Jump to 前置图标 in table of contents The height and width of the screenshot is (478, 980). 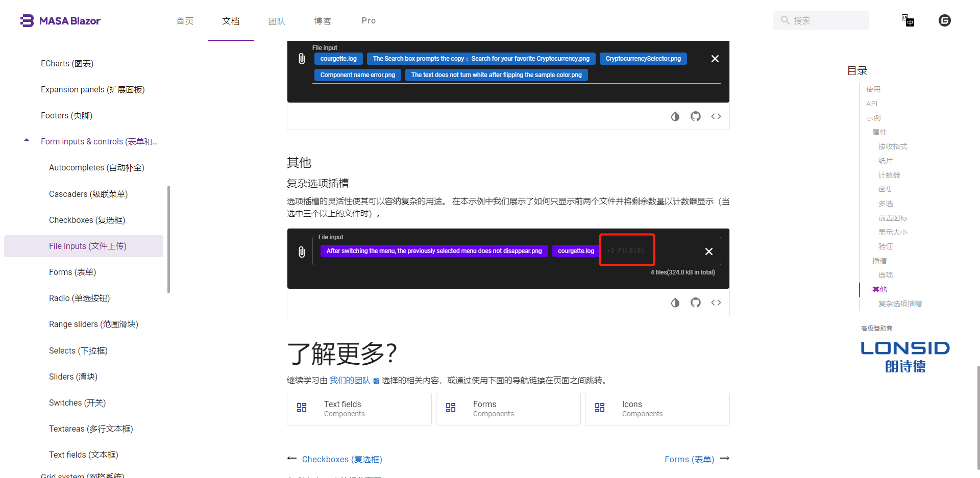(x=893, y=218)
